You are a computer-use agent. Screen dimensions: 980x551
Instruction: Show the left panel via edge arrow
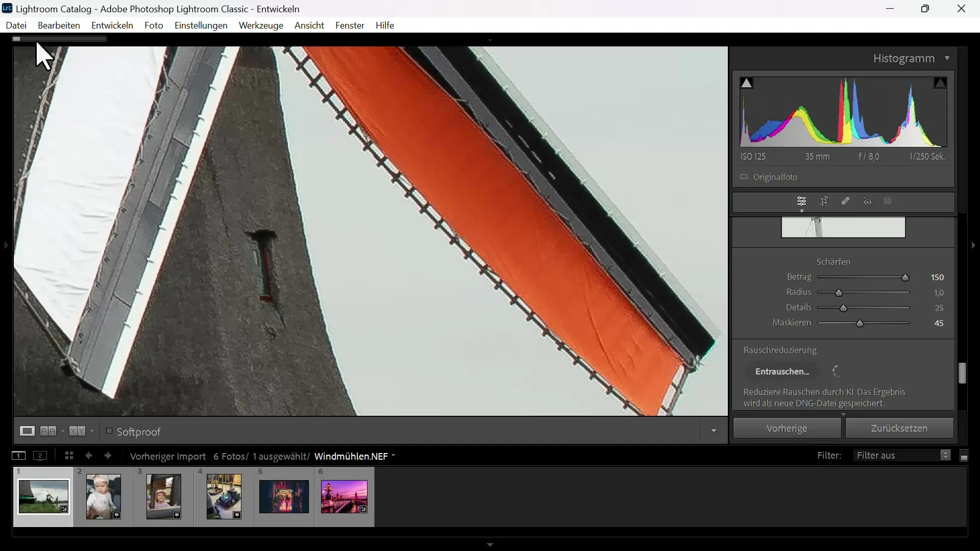pos(6,245)
